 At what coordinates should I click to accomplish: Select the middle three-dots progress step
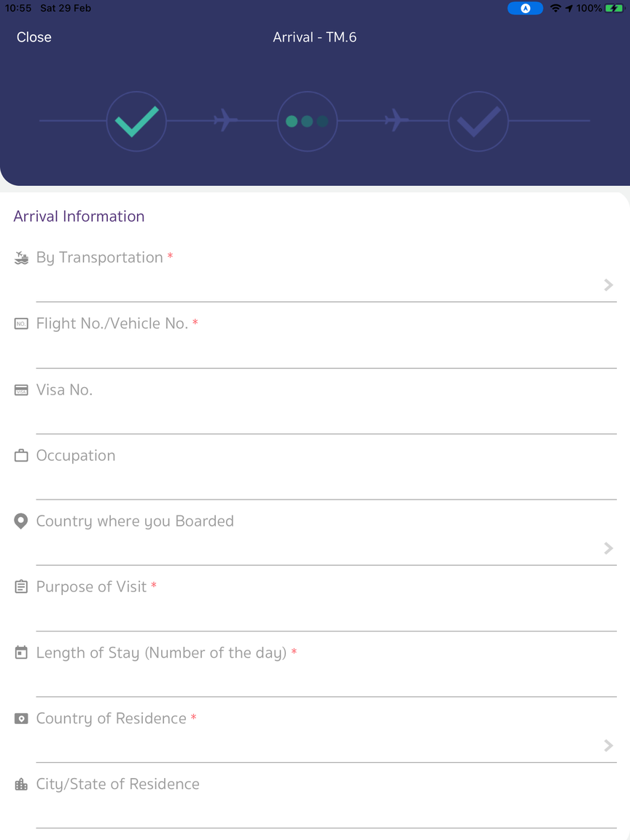pos(307,121)
